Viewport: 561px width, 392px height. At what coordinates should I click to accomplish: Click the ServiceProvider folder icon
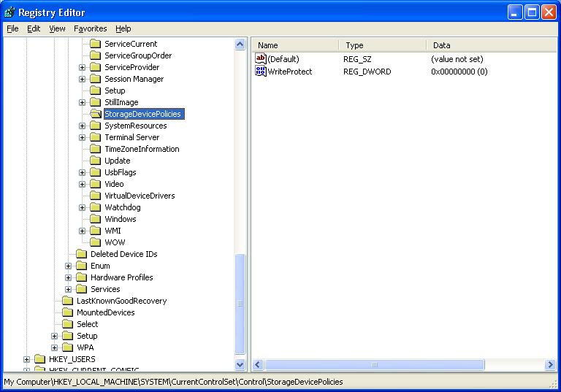tap(95, 67)
